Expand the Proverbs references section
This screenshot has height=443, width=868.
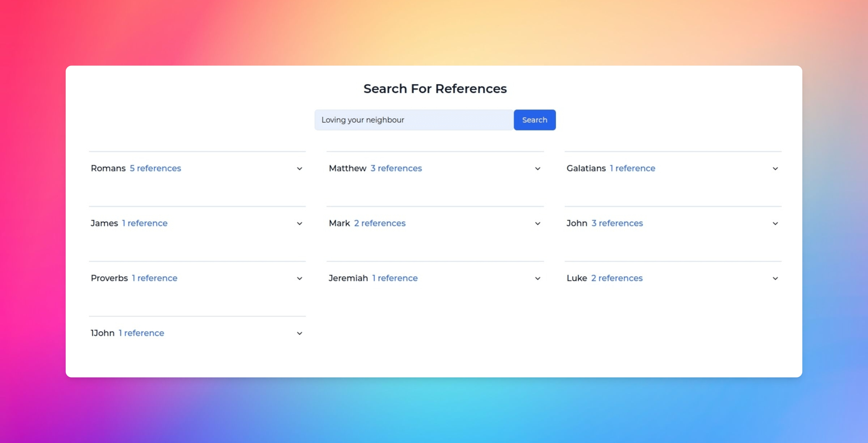click(299, 278)
